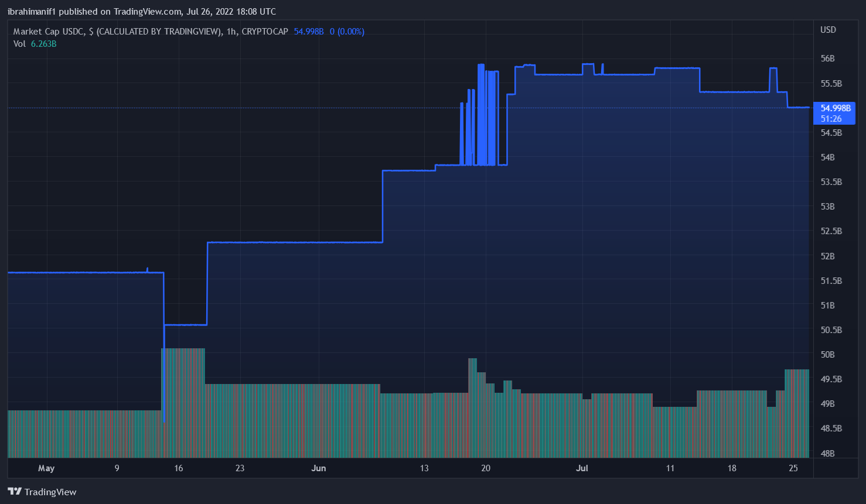Select the Jun label on time axis
Image resolution: width=866 pixels, height=504 pixels.
tap(318, 468)
